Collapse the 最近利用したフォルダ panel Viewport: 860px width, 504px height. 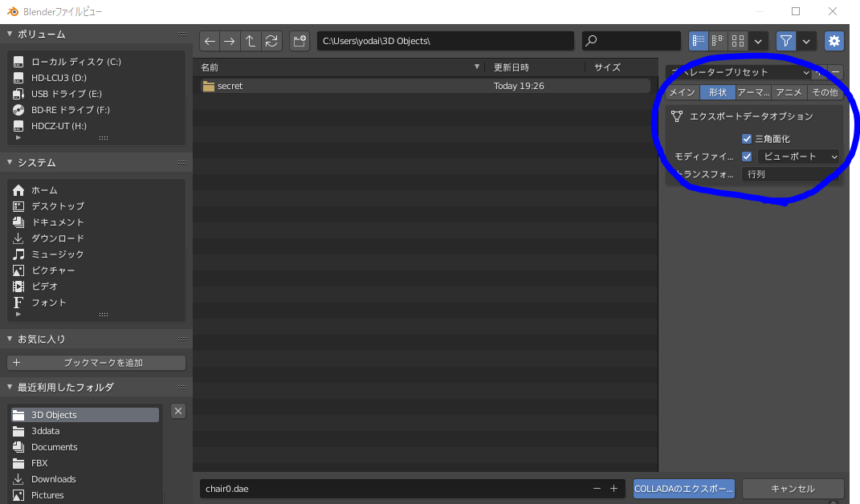(x=10, y=387)
